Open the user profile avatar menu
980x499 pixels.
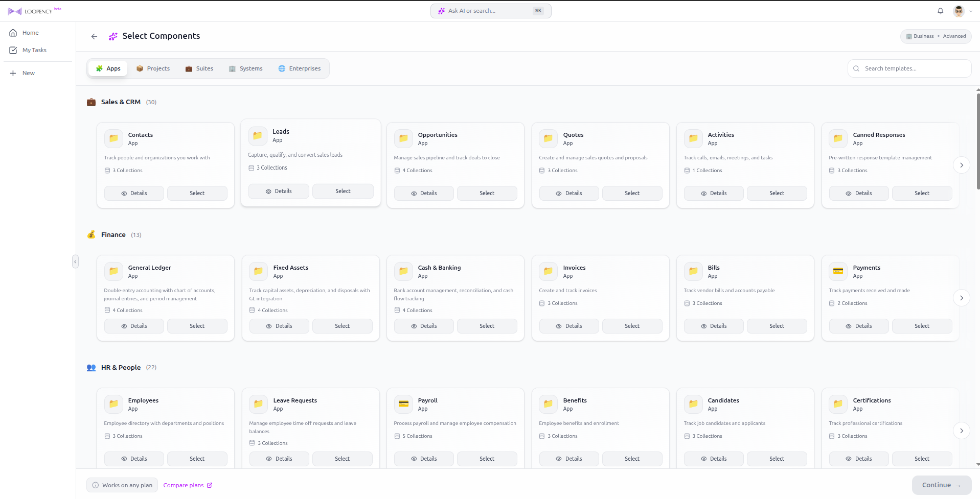coord(959,11)
